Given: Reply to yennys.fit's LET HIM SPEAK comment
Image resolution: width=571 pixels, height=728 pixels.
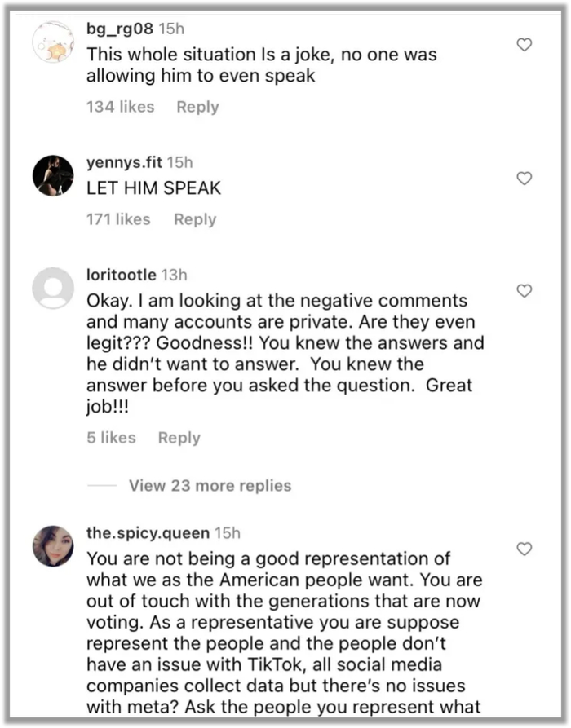Looking at the screenshot, I should point(195,219).
